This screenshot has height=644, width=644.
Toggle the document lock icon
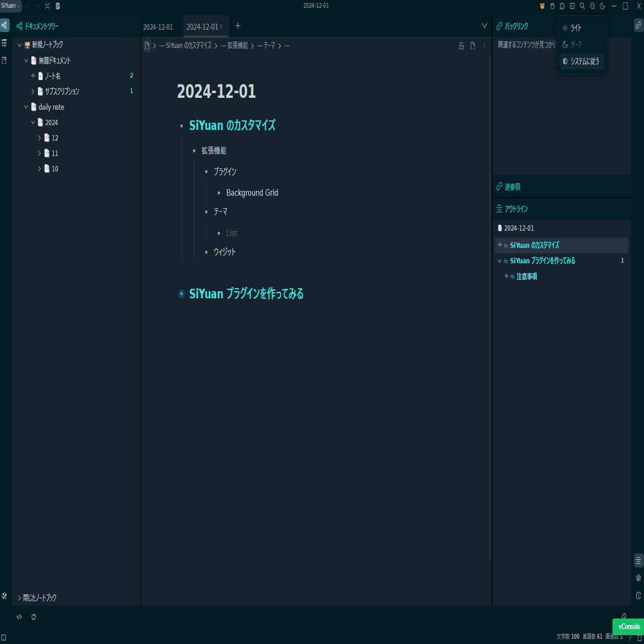tap(461, 46)
